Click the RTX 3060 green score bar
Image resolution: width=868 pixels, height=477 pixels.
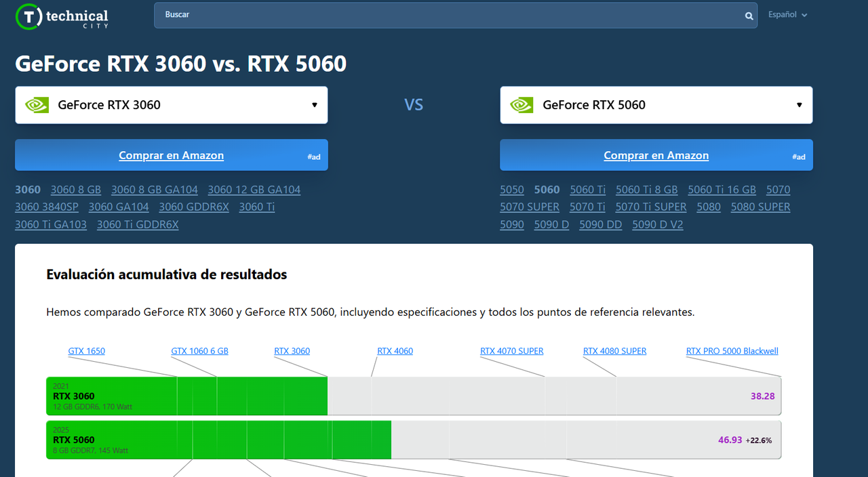point(187,396)
